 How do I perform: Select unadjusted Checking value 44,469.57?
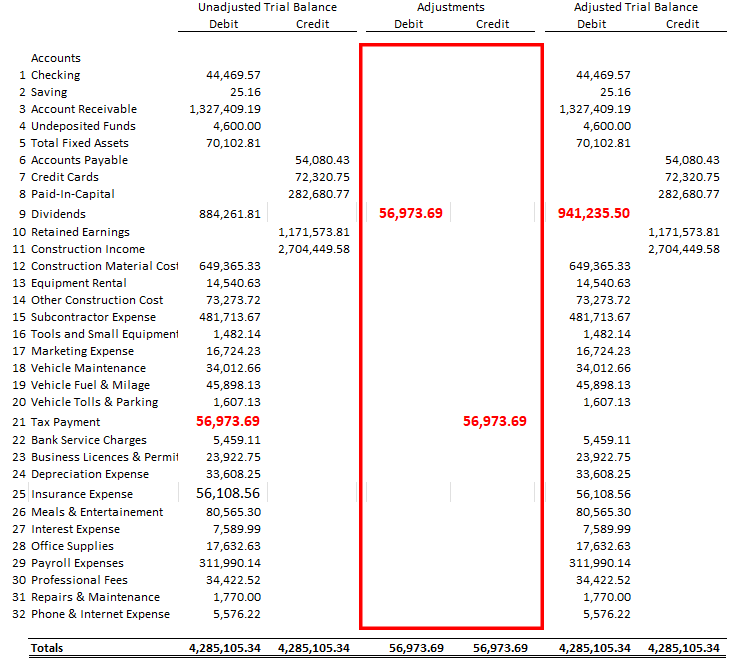tap(234, 75)
